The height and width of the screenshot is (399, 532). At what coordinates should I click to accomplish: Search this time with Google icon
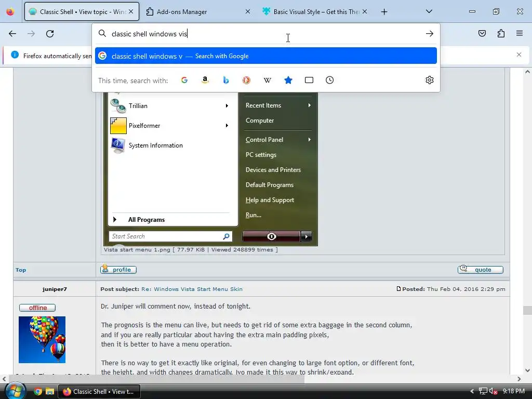(x=184, y=80)
